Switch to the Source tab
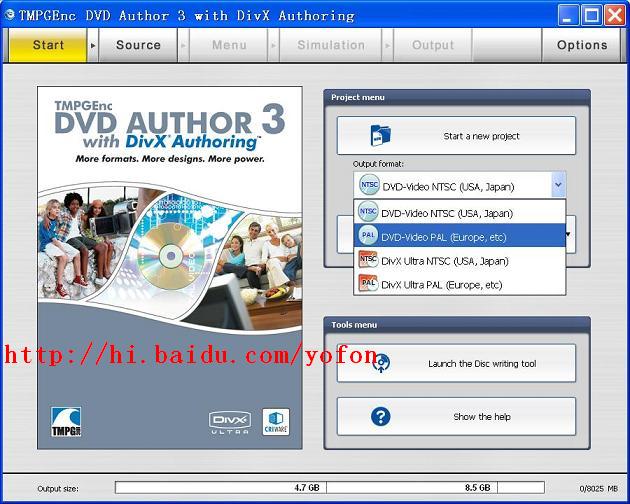Screen dimensions: 630x504 [138, 45]
